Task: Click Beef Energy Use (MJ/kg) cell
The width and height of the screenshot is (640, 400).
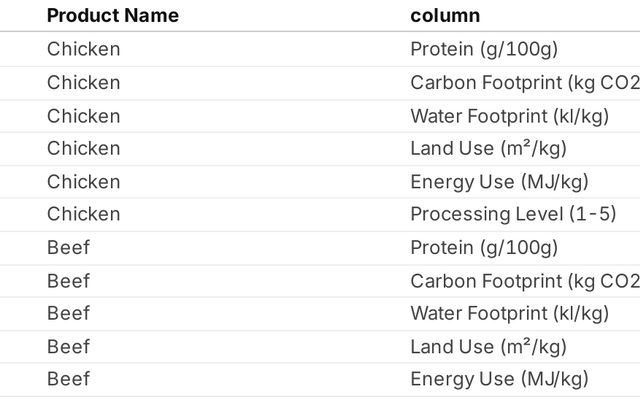Action: (500, 379)
